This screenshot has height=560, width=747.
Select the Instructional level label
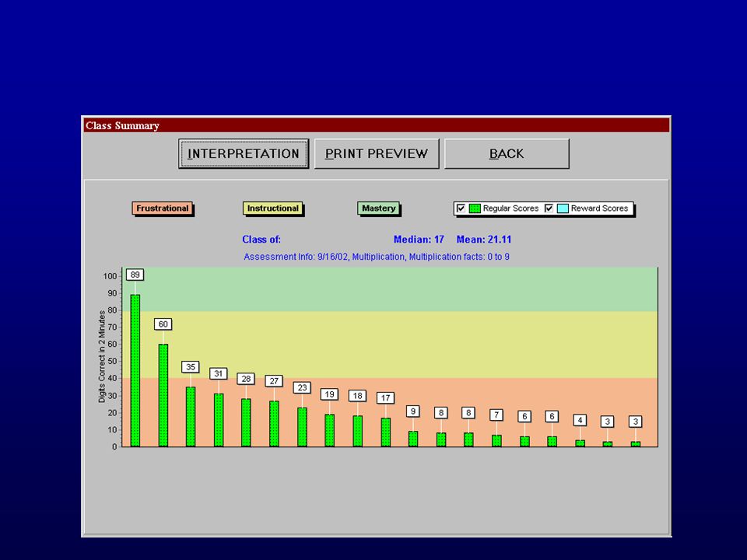tap(273, 208)
